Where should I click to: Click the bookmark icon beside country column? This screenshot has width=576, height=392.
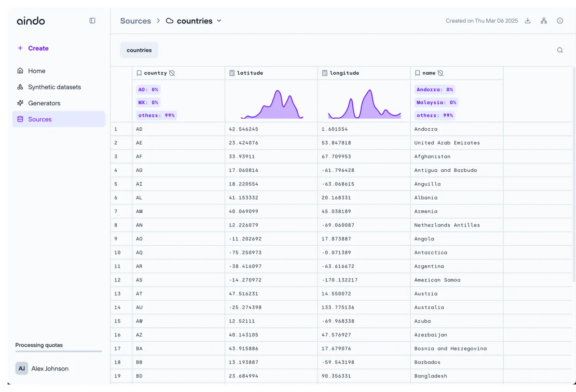tap(139, 73)
